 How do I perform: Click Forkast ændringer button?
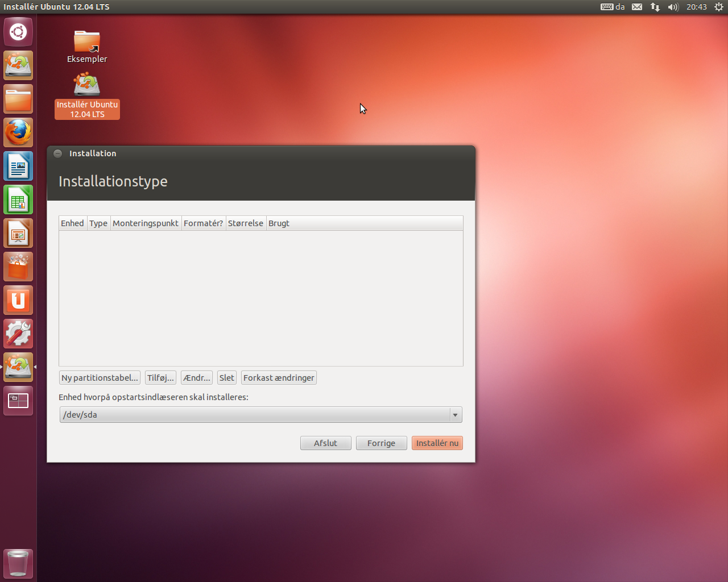click(x=279, y=378)
